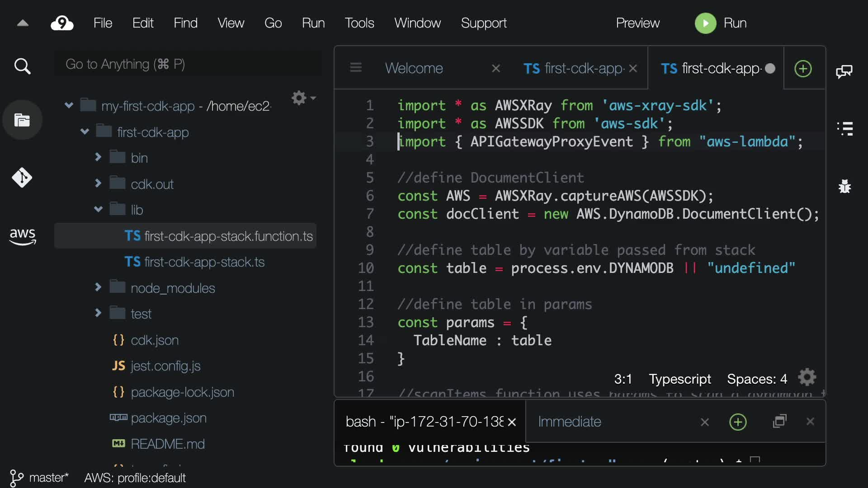Viewport: 868px width, 488px height.
Task: Open new editor tab with plus icon
Action: click(x=803, y=69)
